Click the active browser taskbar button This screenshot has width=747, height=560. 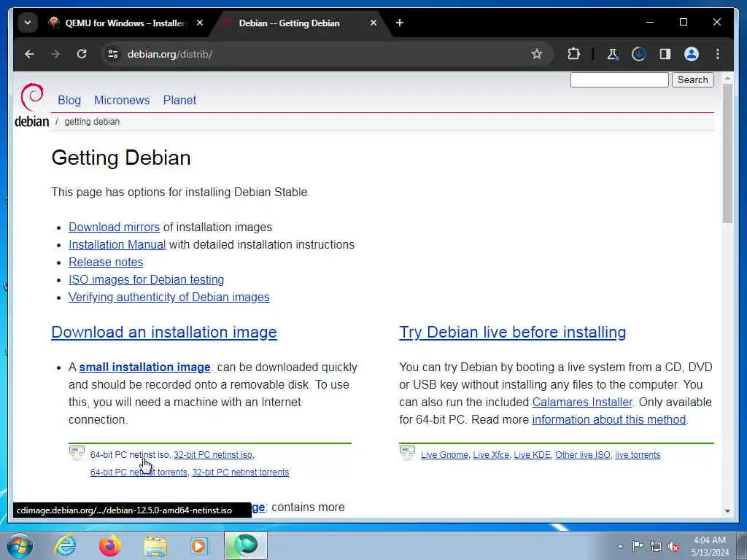click(246, 545)
